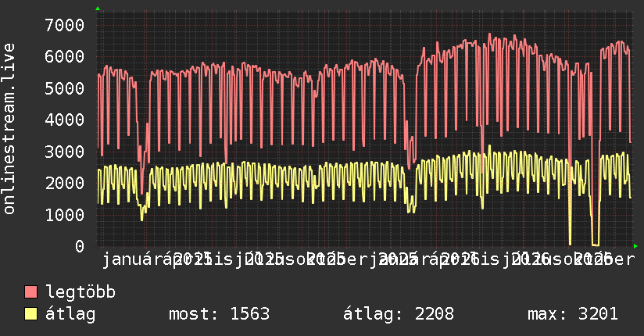Click the yellow átlag legend color swatch

(x=30, y=314)
